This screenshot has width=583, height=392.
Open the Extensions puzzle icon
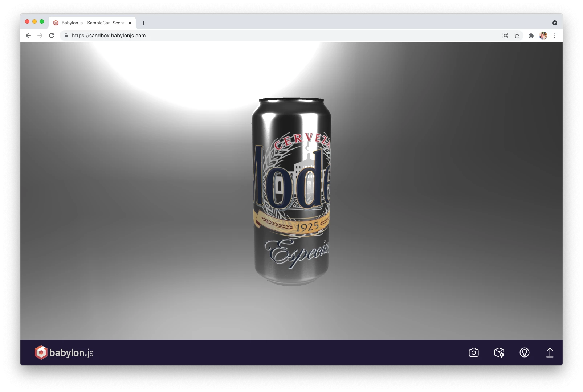[531, 36]
